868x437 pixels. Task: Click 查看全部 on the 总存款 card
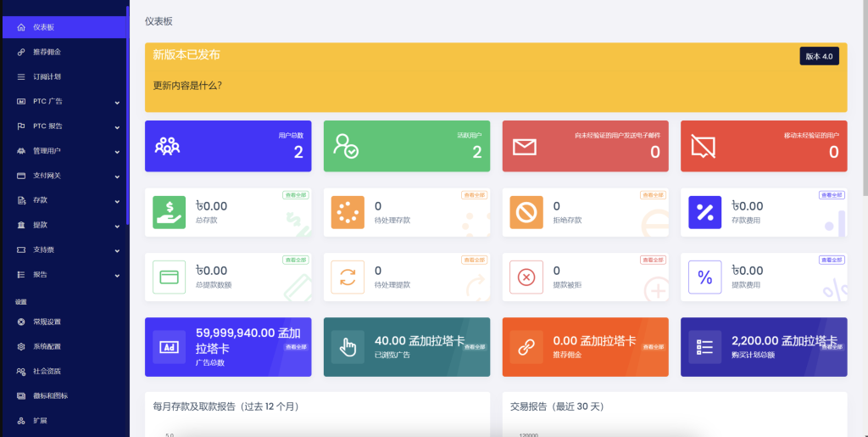[x=295, y=195]
